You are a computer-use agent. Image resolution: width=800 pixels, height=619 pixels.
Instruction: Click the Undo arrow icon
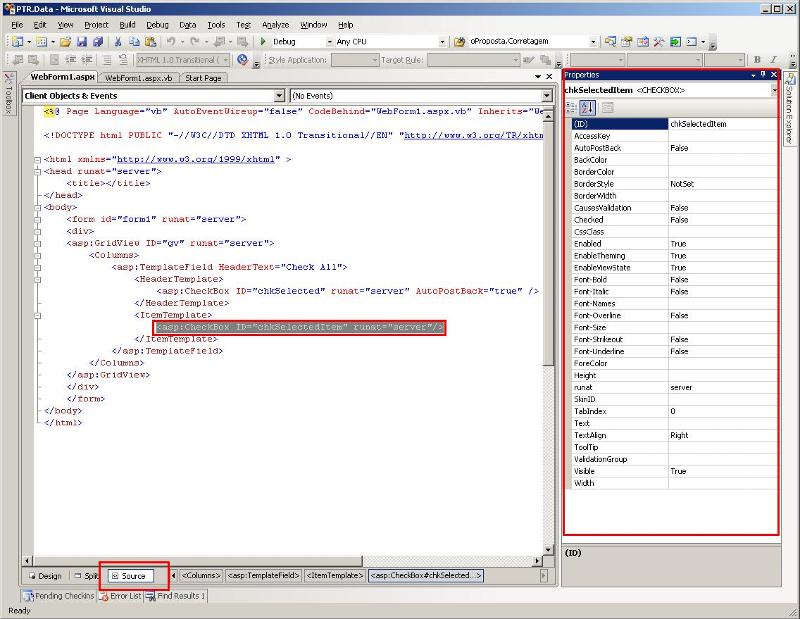(x=171, y=42)
